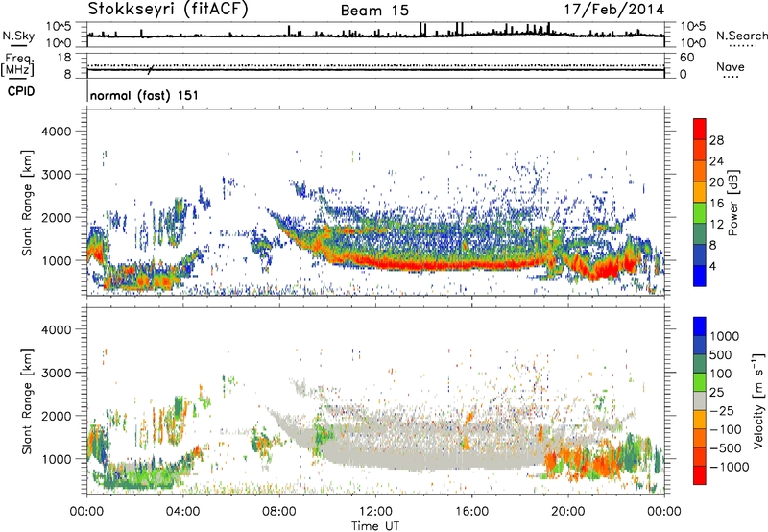Click the "Power [dB]" colorbar title
Screen dimensions: 768x532
click(x=732, y=203)
